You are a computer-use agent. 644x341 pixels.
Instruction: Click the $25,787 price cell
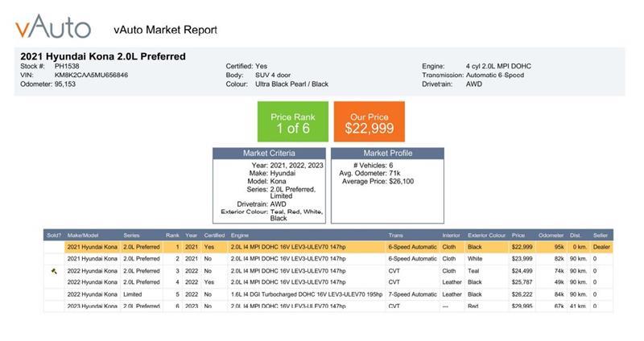tap(522, 282)
